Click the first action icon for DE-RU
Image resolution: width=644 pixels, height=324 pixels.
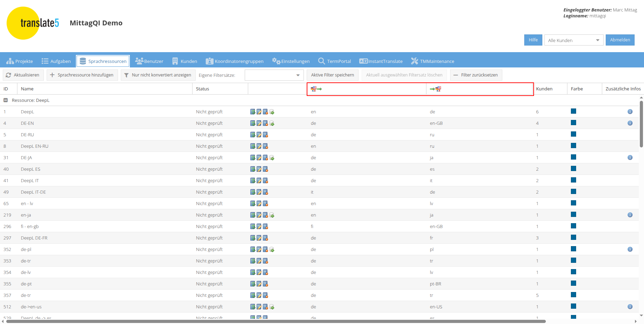(x=253, y=135)
